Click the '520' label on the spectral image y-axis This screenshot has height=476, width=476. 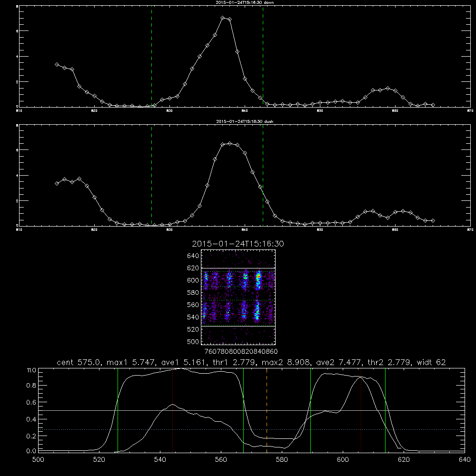pyautogui.click(x=193, y=329)
